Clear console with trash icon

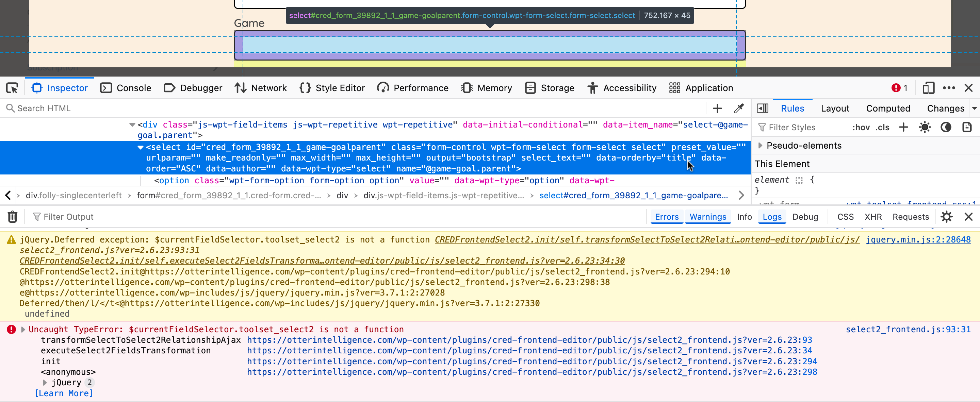13,217
